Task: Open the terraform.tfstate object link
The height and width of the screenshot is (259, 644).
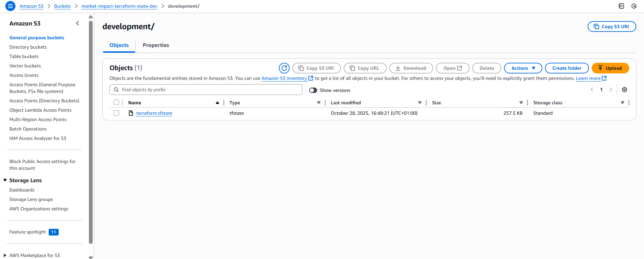Action: click(154, 113)
